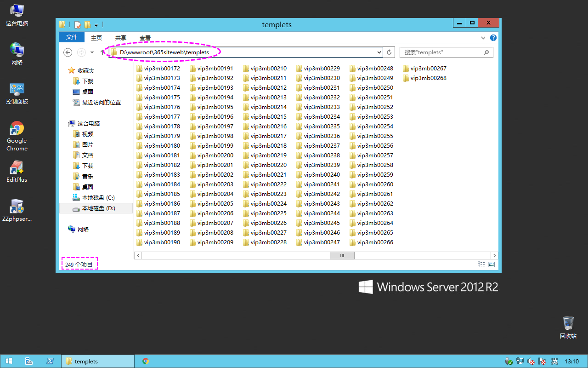Open the 查看 ribbon tab

[x=145, y=38]
